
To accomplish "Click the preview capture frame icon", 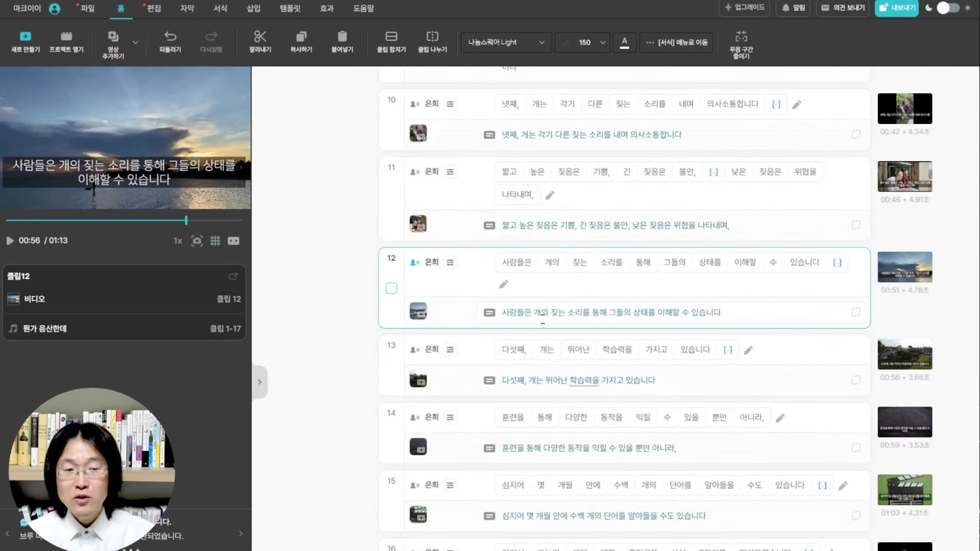I will click(197, 241).
